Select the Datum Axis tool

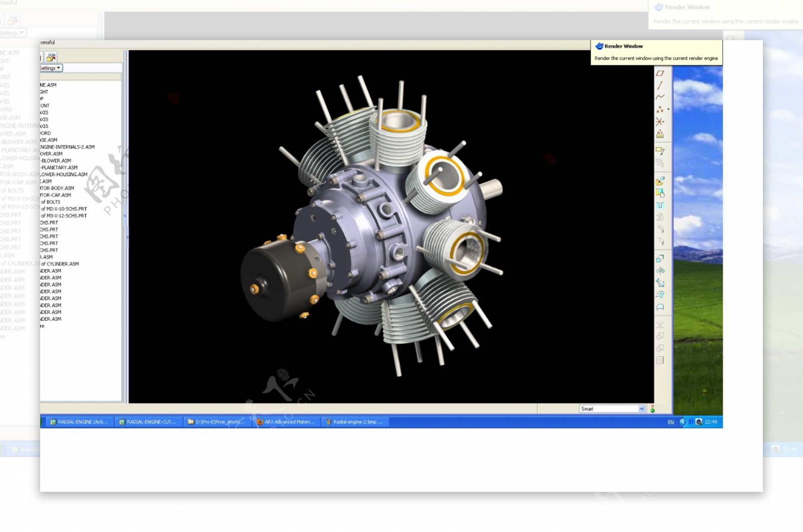pyautogui.click(x=660, y=85)
